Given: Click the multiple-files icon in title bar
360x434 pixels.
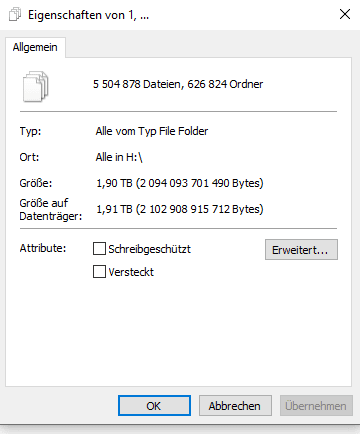Looking at the screenshot, I should (x=15, y=15).
